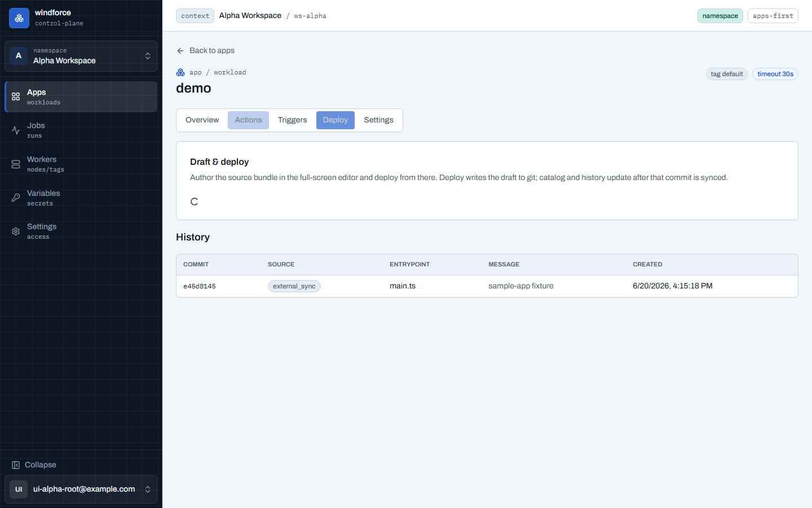Click the 6/20/2026, 4:15:18 PM timestamp
812x508 pixels.
pos(673,286)
